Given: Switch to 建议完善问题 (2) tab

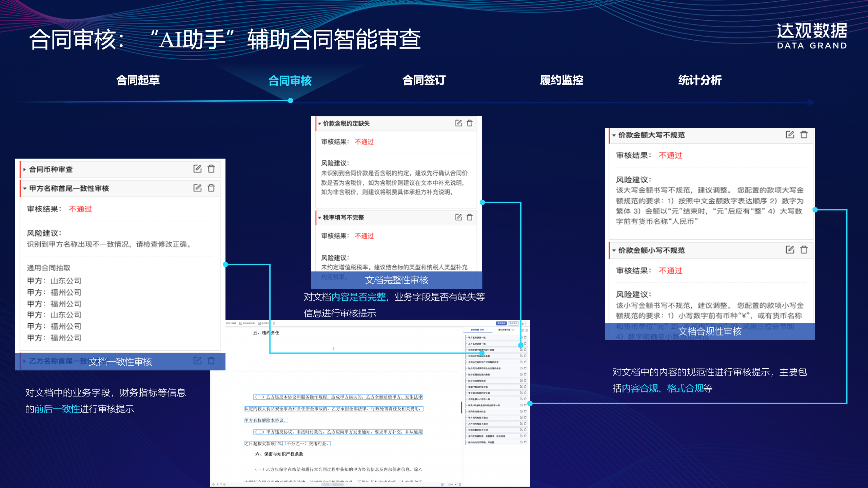Looking at the screenshot, I should (506, 329).
